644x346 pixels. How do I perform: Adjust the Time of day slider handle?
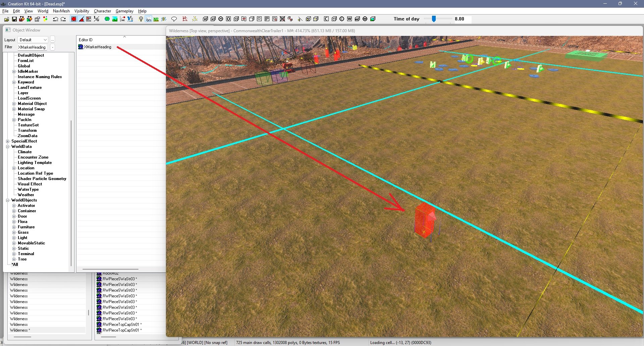pos(434,19)
